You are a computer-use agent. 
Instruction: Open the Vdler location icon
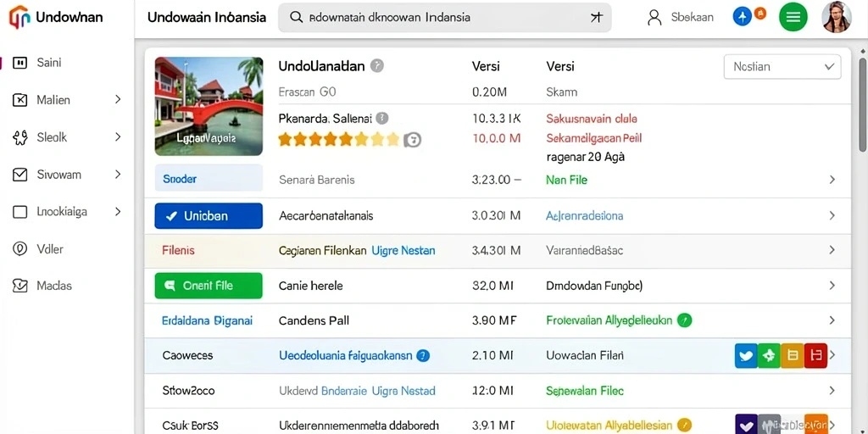tap(19, 249)
